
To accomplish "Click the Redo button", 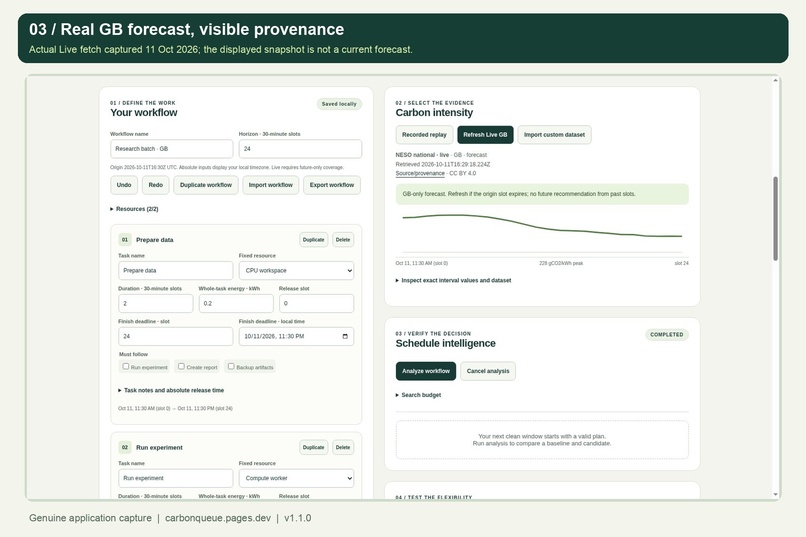I will (x=156, y=185).
